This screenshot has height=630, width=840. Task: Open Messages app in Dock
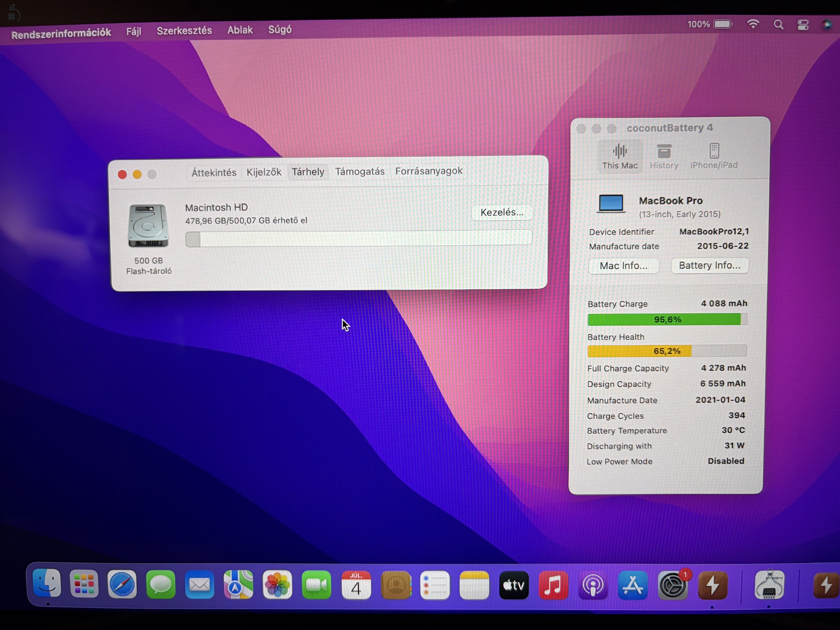click(161, 584)
